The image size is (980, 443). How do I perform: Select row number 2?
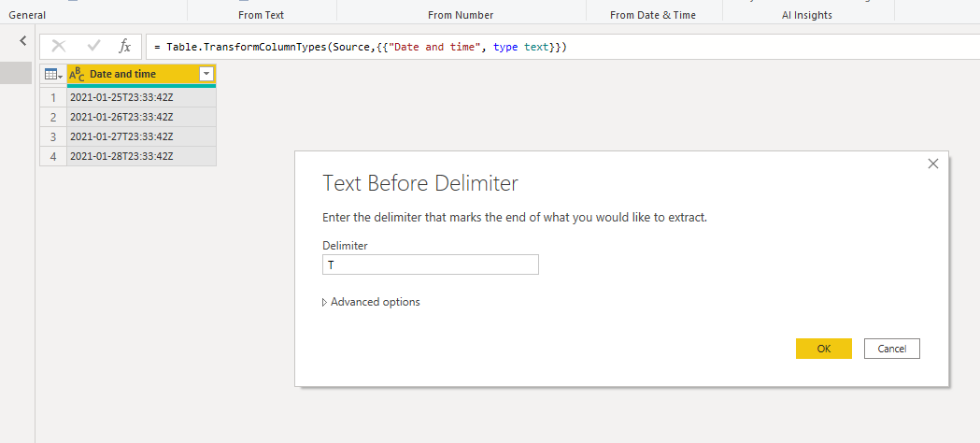tap(53, 117)
